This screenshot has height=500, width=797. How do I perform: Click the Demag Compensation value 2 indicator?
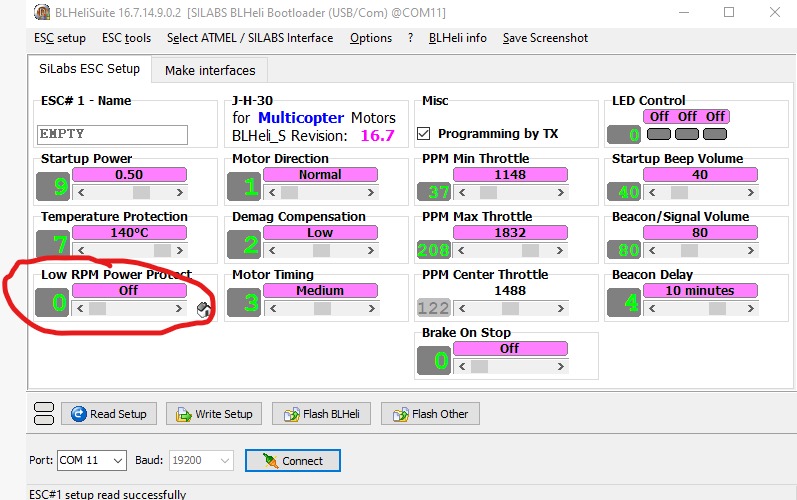pos(244,244)
